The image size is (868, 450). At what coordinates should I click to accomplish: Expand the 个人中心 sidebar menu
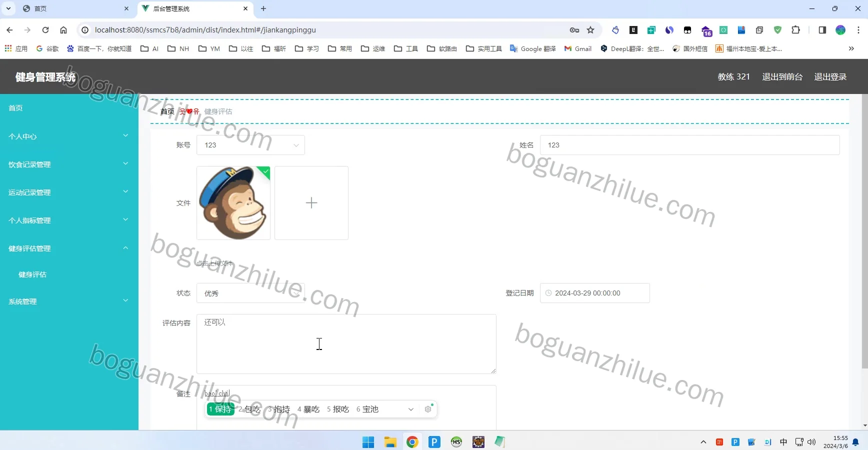pyautogui.click(x=69, y=136)
